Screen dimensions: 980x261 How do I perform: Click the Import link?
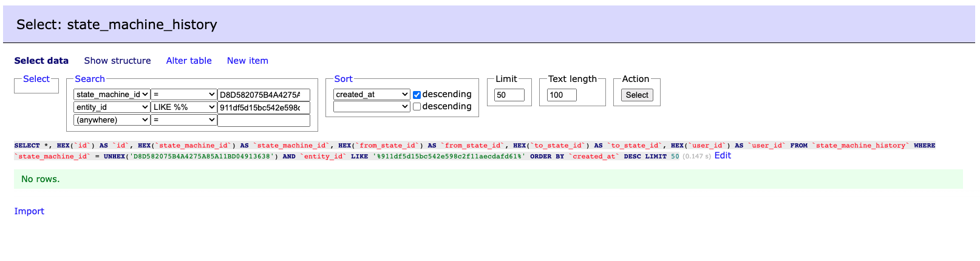coord(29,211)
